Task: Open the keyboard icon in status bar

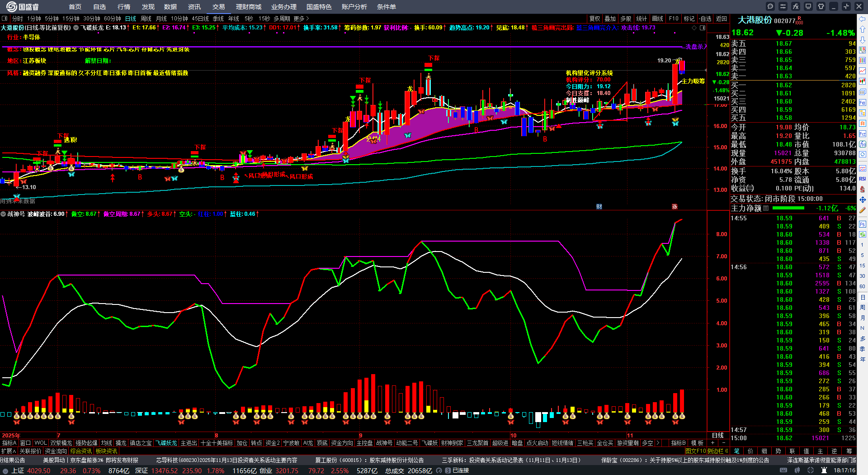Action: point(783,470)
